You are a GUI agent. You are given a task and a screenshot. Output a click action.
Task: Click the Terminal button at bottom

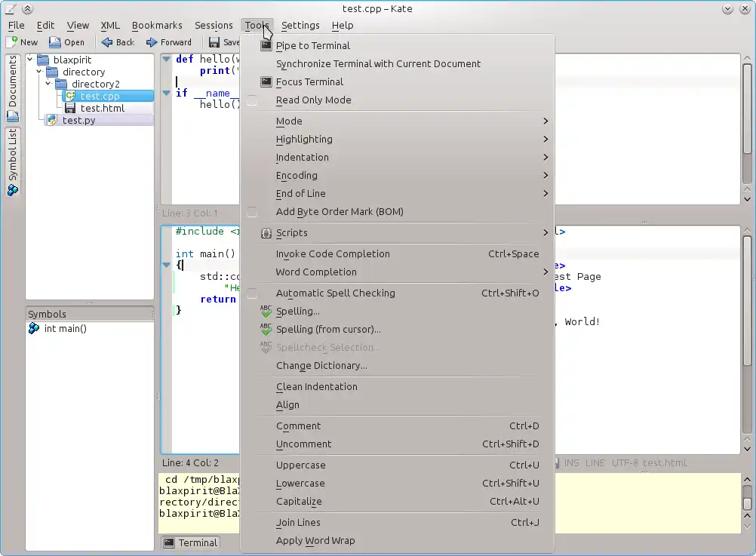(x=190, y=542)
